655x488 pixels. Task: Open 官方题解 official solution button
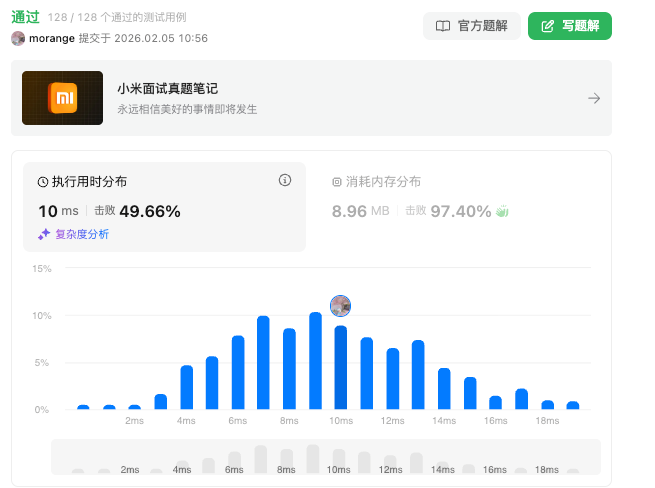(472, 26)
